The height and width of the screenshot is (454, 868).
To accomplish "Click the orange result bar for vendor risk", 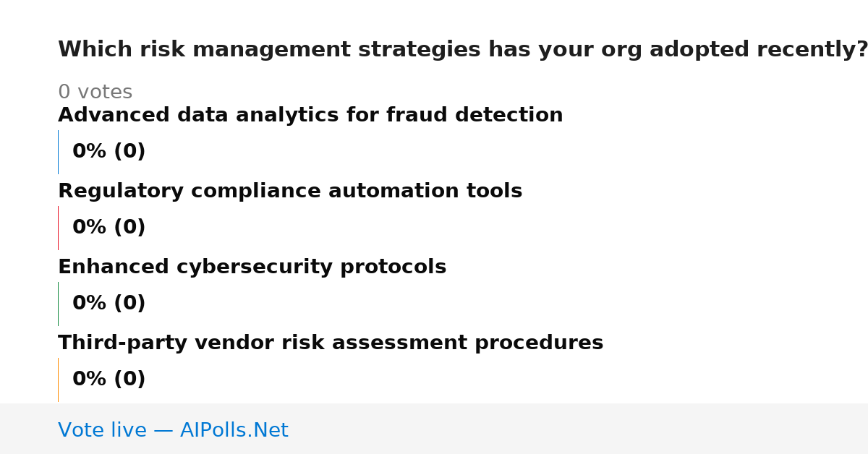I will point(58,380).
